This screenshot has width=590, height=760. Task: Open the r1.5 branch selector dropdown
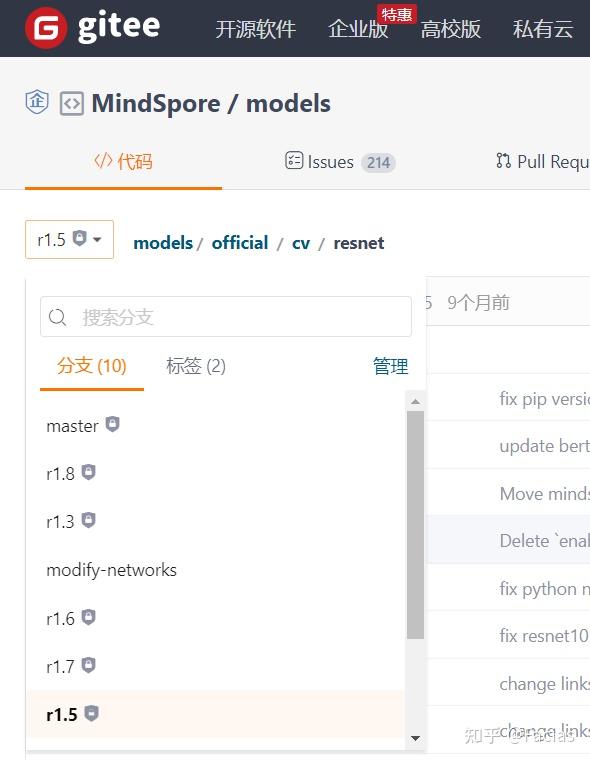[x=69, y=239]
